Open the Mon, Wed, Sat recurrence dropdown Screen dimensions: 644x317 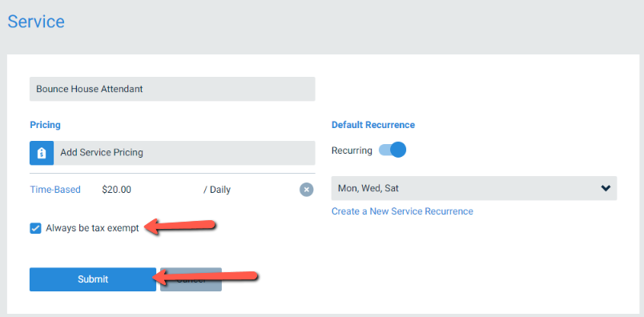(x=474, y=188)
